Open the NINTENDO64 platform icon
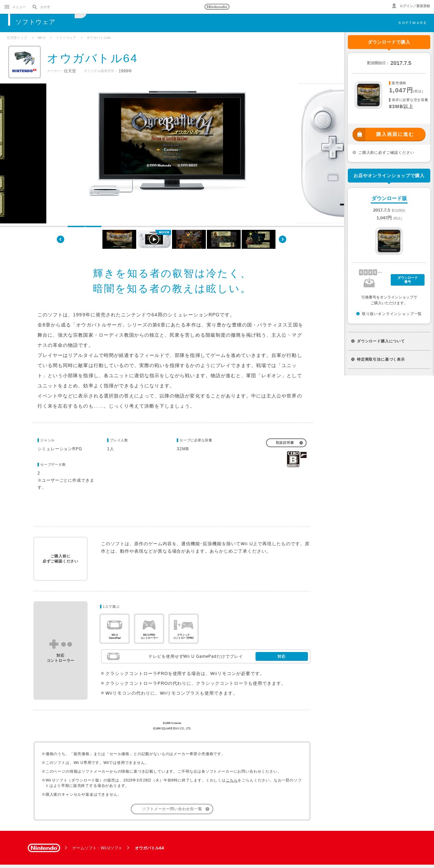Screen dimensions: 434x868 pyautogui.click(x=24, y=62)
